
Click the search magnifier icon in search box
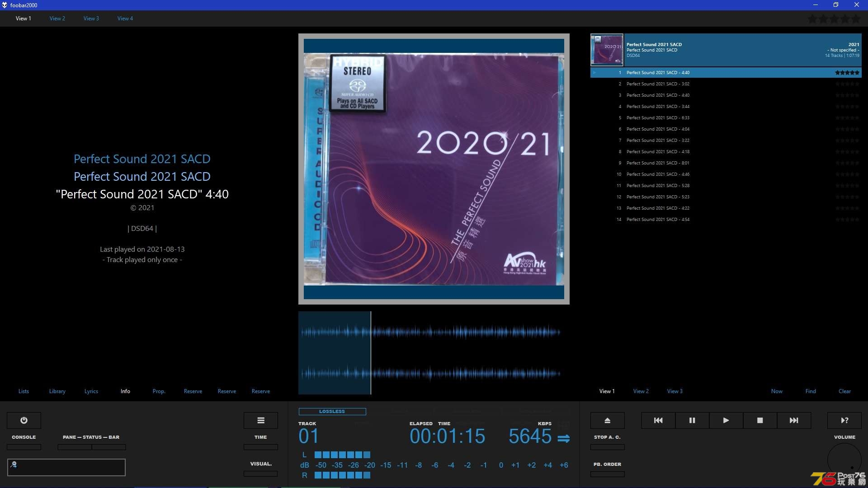14,464
